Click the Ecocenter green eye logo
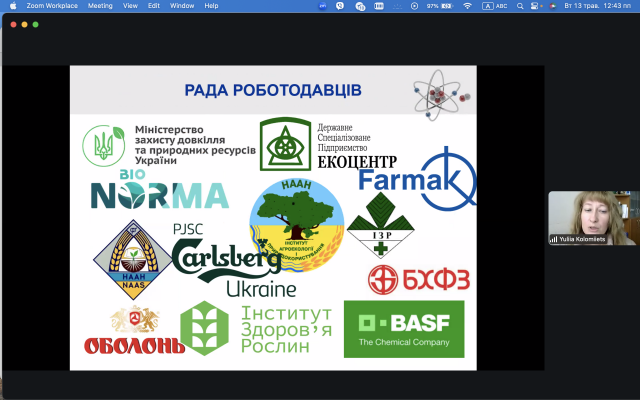This screenshot has height=400, width=640. click(286, 144)
